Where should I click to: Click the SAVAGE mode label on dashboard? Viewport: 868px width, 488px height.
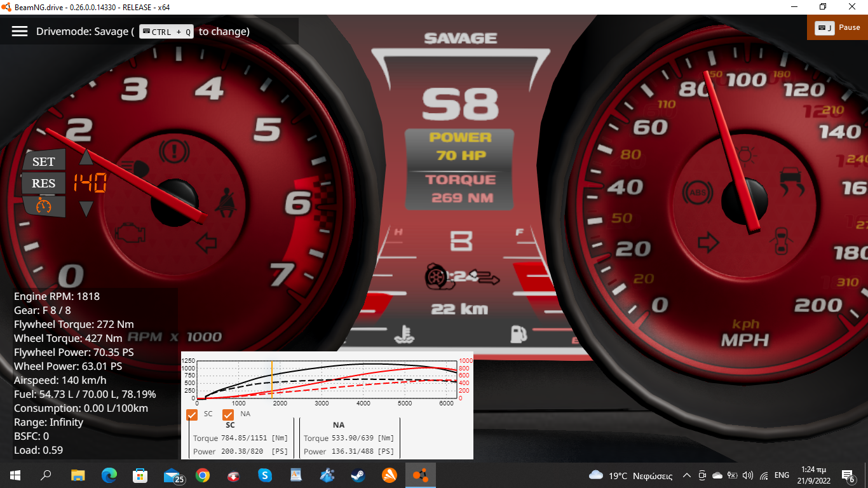point(461,38)
